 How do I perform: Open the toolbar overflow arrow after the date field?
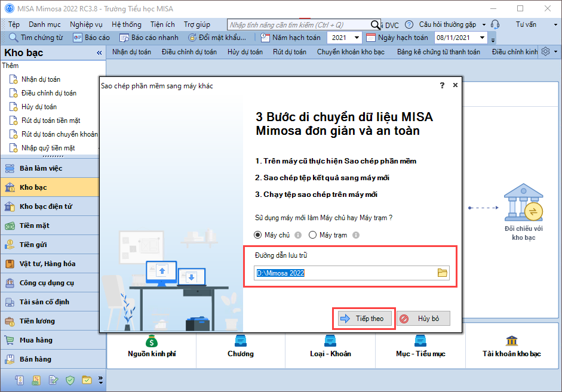493,40
